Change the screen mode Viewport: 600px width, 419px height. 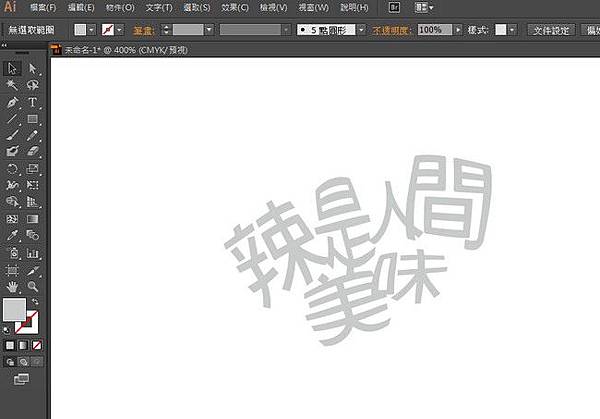point(21,379)
